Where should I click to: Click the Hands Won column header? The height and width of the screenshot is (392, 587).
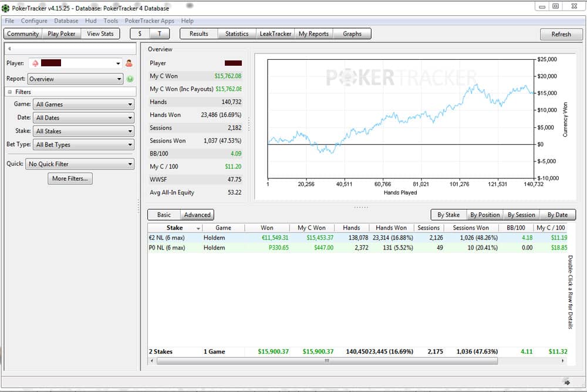(391, 228)
